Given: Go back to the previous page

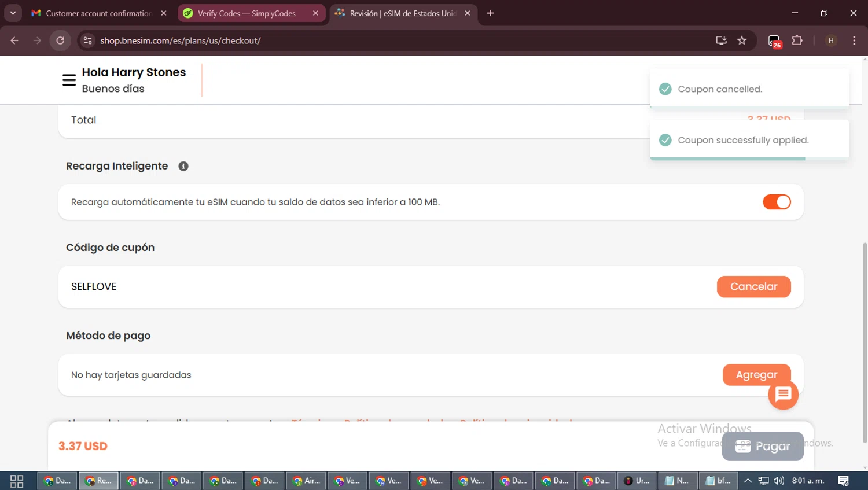Looking at the screenshot, I should pyautogui.click(x=14, y=40).
